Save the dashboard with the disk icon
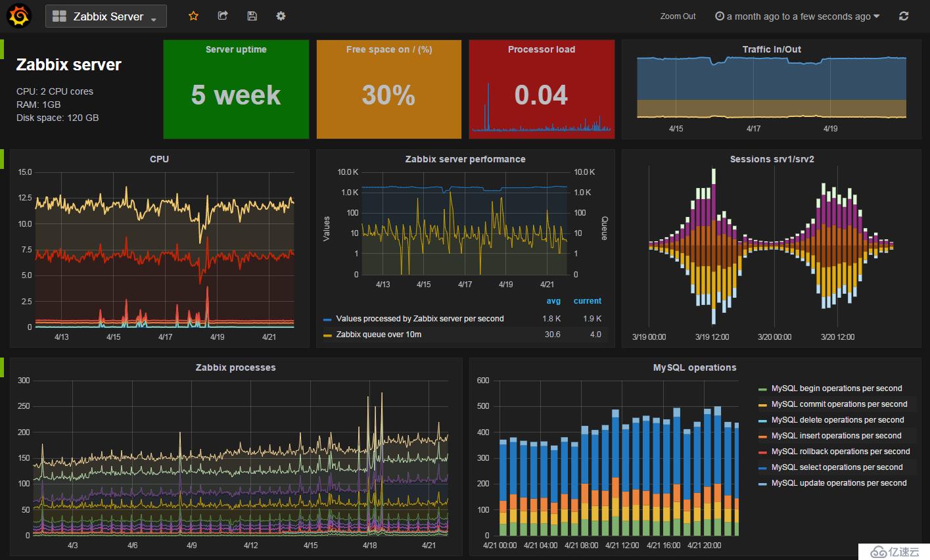 pyautogui.click(x=252, y=16)
